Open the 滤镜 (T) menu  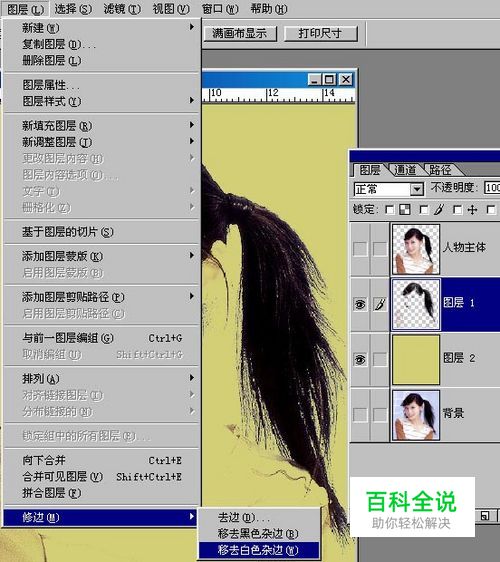click(122, 9)
